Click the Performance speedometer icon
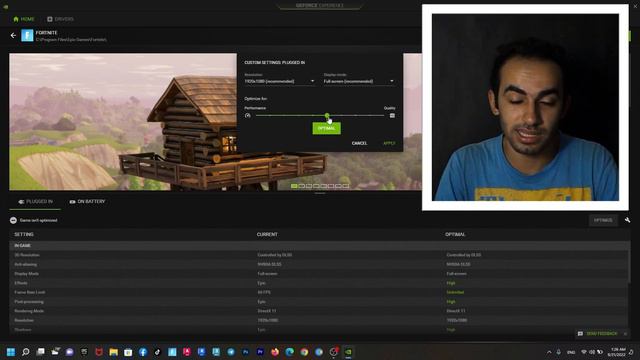The height and width of the screenshot is (360, 640). [248, 116]
